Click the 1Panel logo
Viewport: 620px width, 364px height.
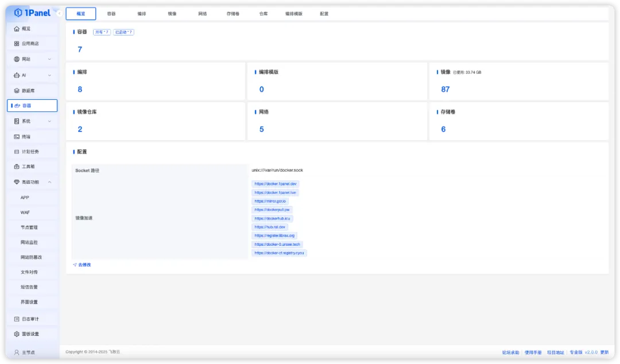coord(32,13)
